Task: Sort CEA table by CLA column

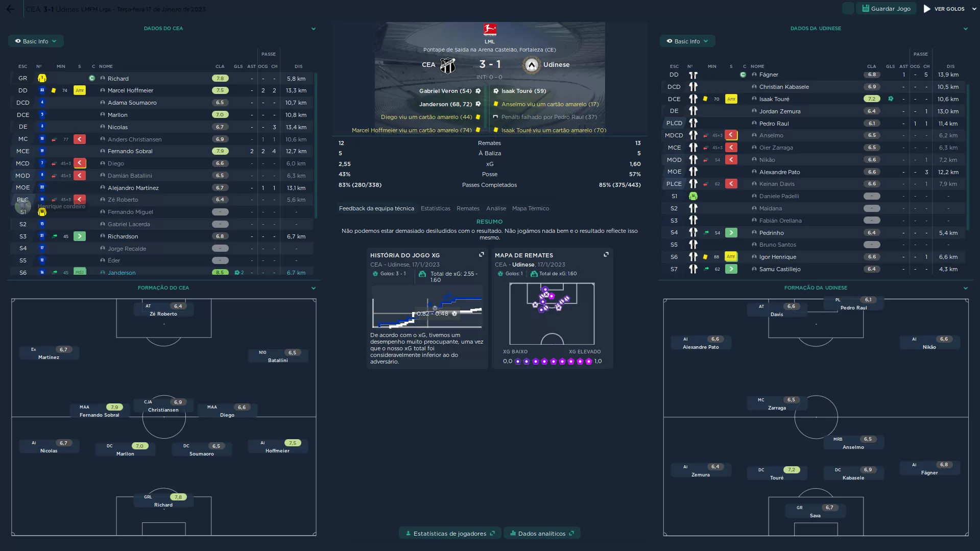Action: point(220,66)
